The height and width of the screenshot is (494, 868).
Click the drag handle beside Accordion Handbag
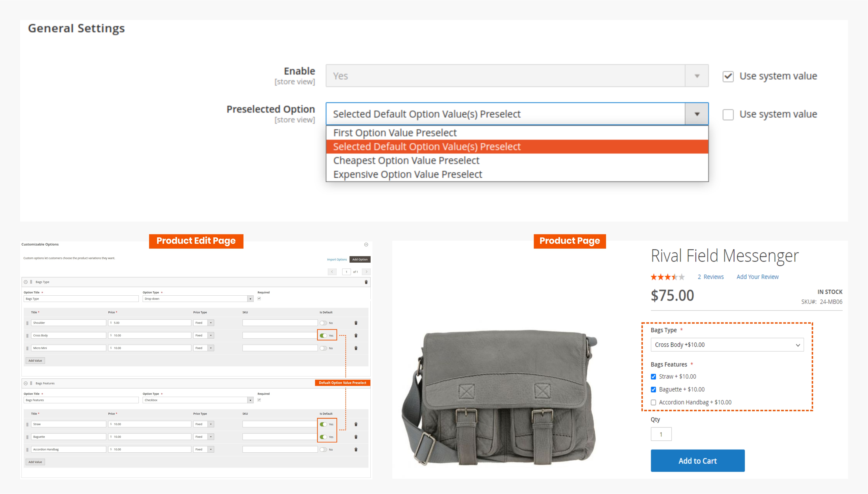click(x=27, y=449)
